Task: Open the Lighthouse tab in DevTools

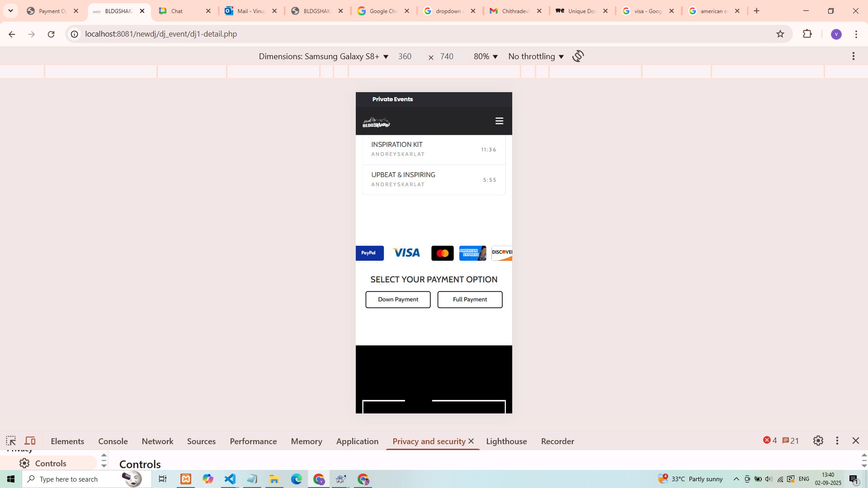Action: click(x=506, y=441)
